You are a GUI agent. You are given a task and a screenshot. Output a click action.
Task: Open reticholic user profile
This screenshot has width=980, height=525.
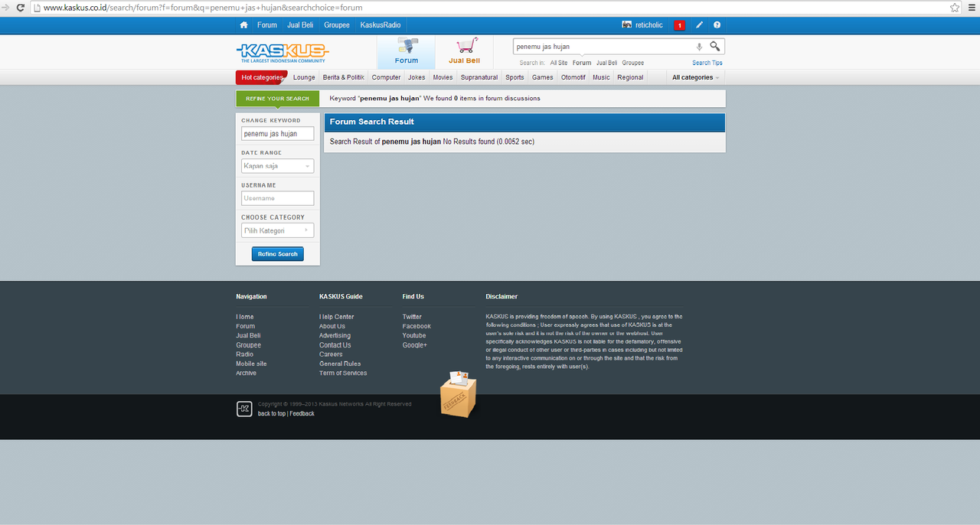pyautogui.click(x=649, y=25)
